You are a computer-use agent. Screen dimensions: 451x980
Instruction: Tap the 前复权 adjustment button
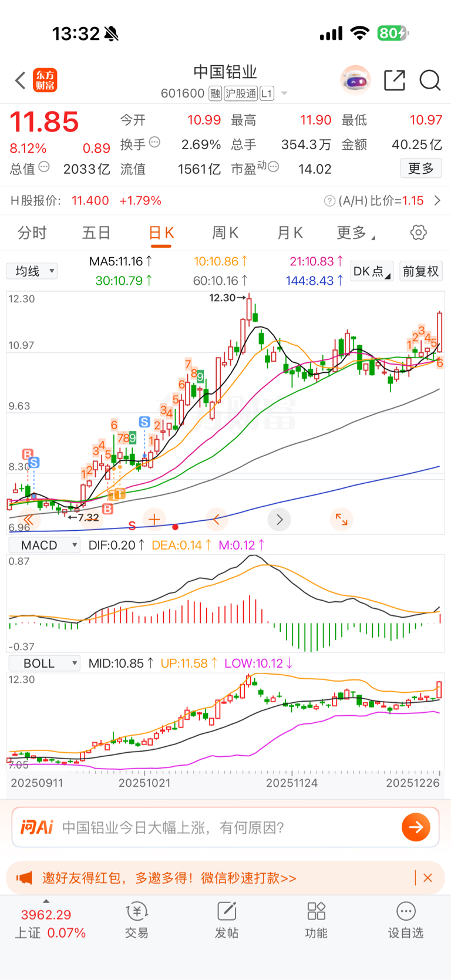tap(421, 271)
